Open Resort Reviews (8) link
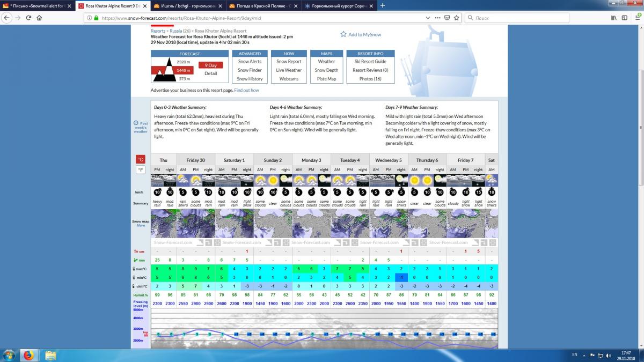 click(x=370, y=70)
